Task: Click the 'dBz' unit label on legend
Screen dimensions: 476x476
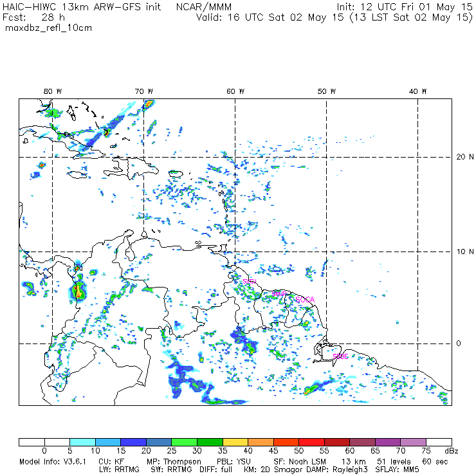Action: (x=452, y=451)
